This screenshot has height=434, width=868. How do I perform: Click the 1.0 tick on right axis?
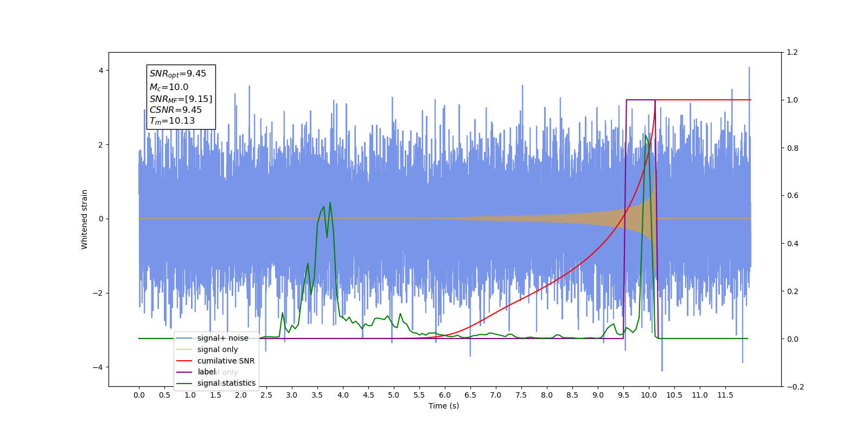tap(793, 100)
